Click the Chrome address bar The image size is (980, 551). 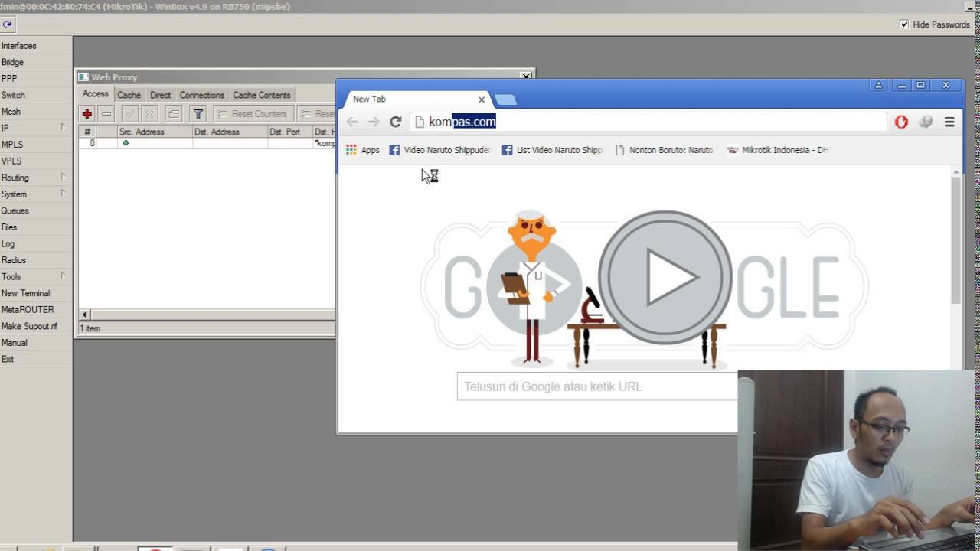(x=649, y=122)
